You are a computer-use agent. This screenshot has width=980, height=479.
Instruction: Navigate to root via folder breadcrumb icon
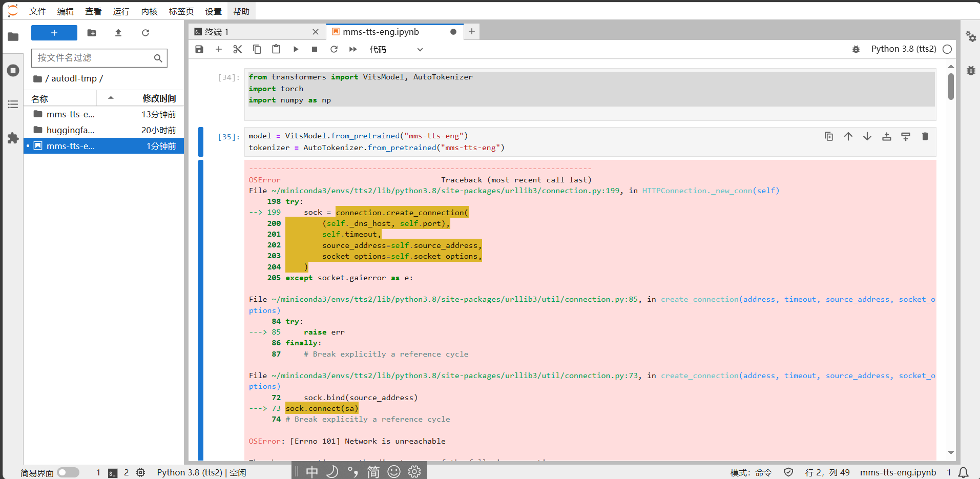37,79
